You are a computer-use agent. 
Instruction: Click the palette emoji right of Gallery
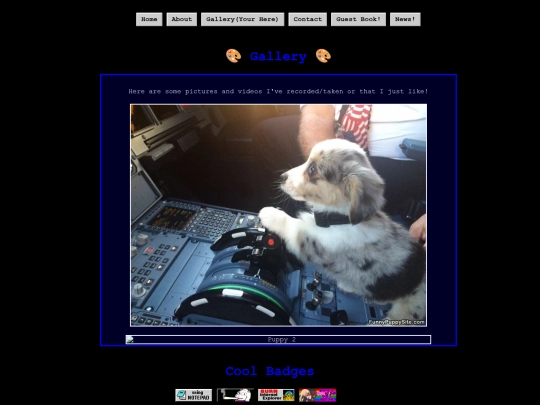point(323,56)
